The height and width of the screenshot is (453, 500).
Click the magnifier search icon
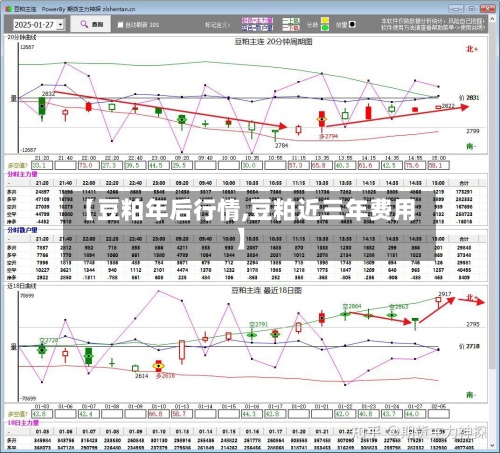point(84,24)
